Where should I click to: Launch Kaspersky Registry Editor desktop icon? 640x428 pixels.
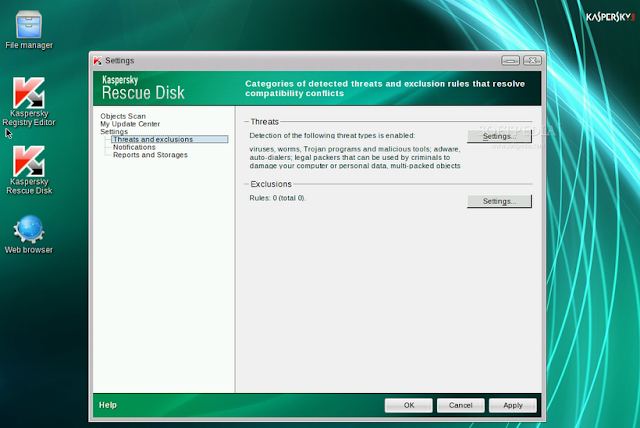click(x=29, y=102)
